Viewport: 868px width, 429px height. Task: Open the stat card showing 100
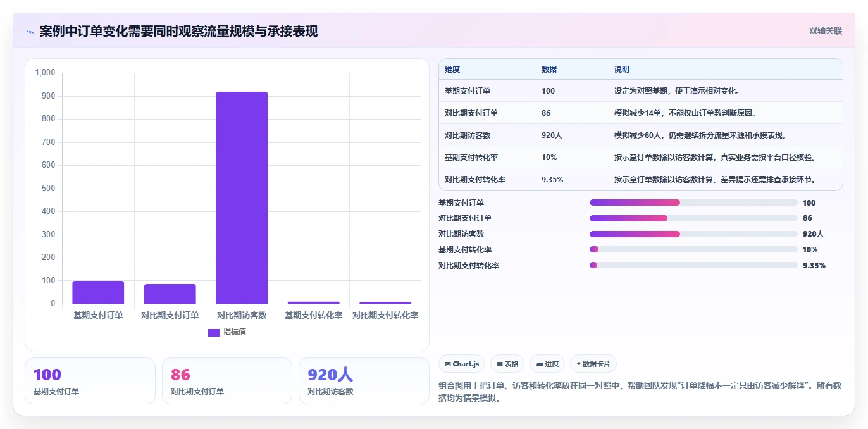[90, 381]
